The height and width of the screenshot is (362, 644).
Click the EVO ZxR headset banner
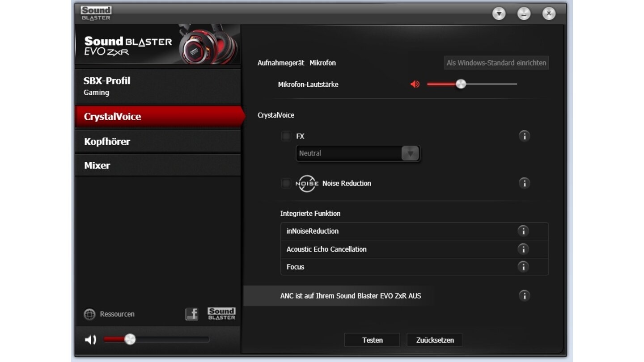pyautogui.click(x=158, y=45)
